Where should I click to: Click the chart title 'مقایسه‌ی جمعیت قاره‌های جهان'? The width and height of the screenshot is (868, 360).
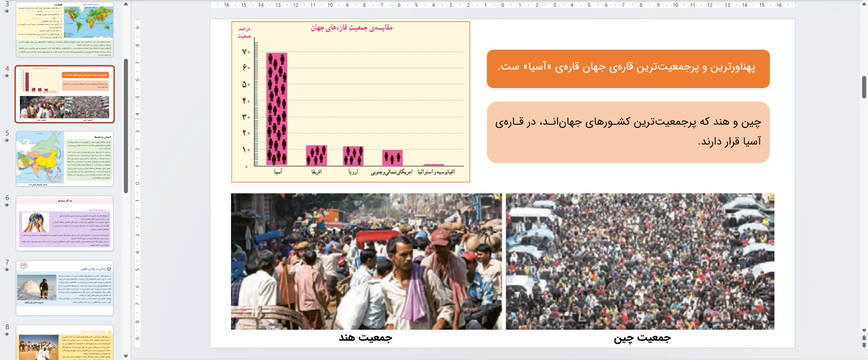(351, 28)
